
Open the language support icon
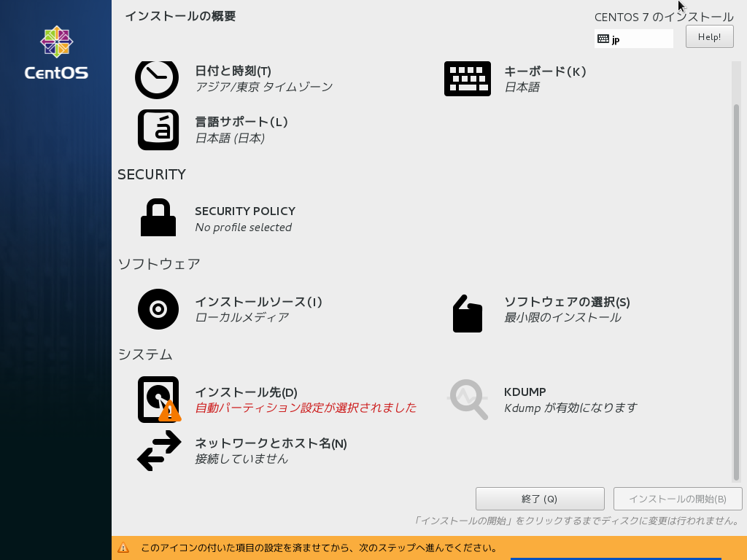[158, 130]
